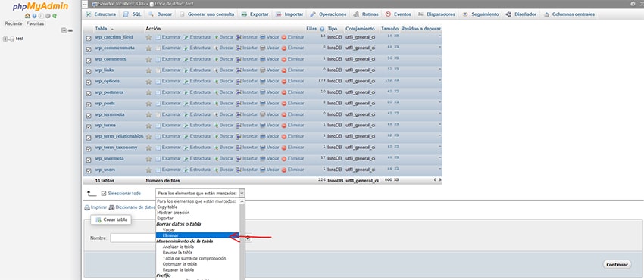Uncheck the wp_comments row checkbox
This screenshot has width=644, height=280.
[x=89, y=60]
